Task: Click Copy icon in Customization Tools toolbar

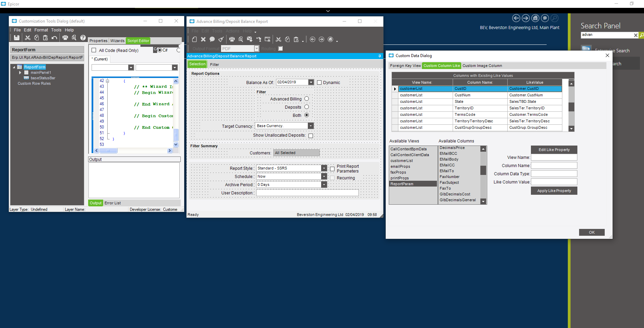Action: pos(37,38)
